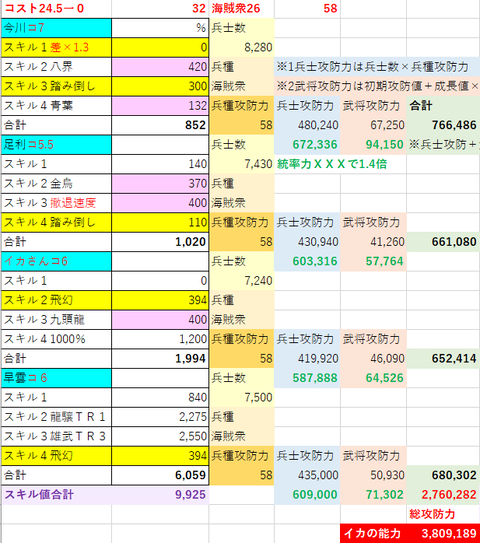This screenshot has height=543, width=480.
Task: Click the 兵士数 value 8,280 cell
Action: tap(242, 47)
